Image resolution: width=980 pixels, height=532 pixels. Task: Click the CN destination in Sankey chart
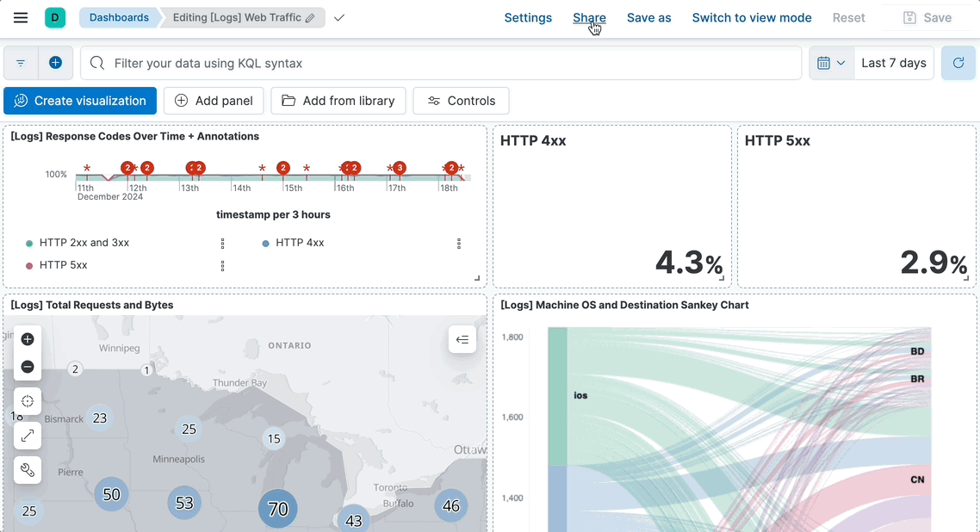[917, 479]
